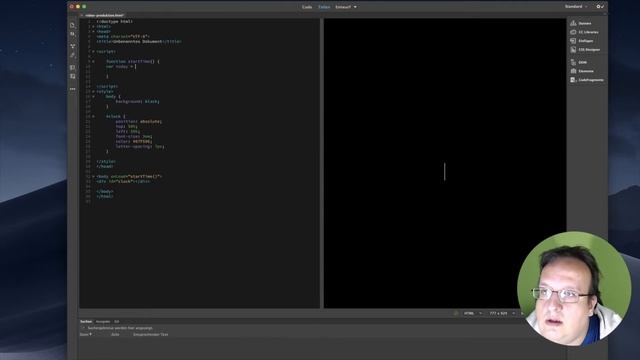Switch to Code view

(x=307, y=7)
